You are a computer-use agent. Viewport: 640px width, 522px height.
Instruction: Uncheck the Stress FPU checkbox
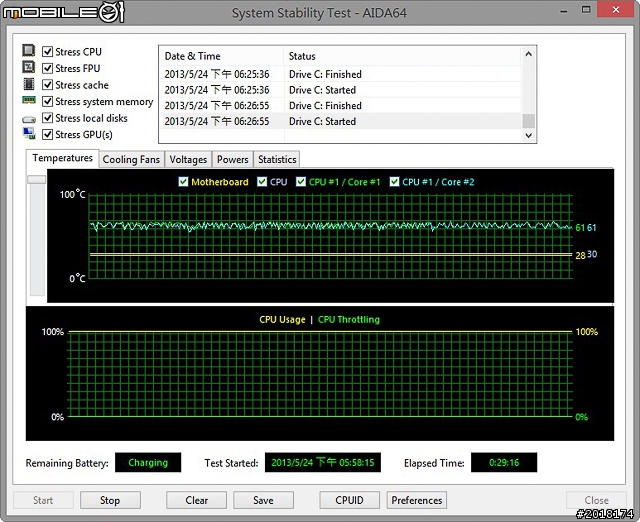[47, 68]
